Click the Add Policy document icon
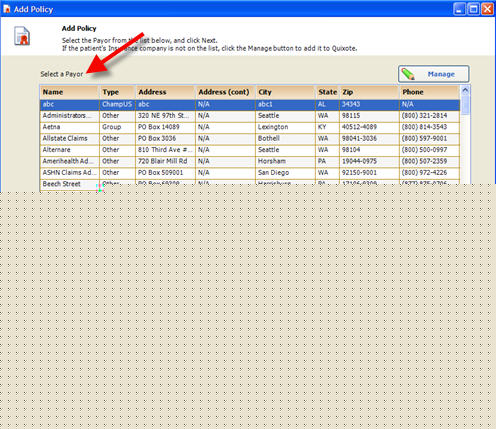This screenshot has height=429, width=496. click(x=22, y=36)
